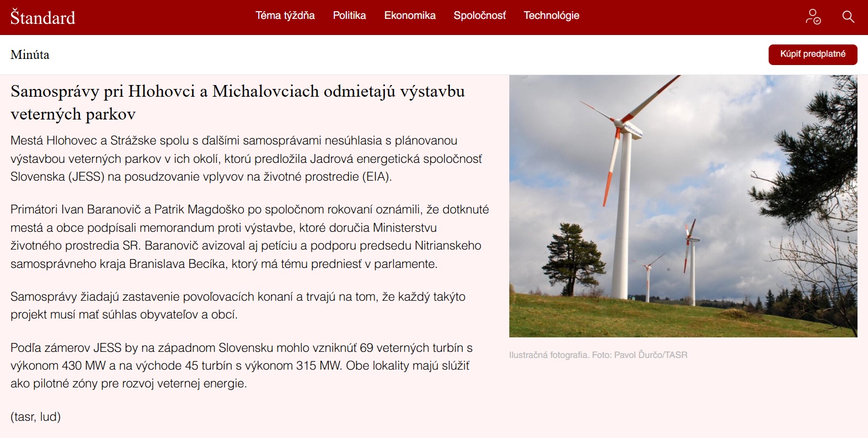
Task: Open the Politika section
Action: (x=349, y=16)
